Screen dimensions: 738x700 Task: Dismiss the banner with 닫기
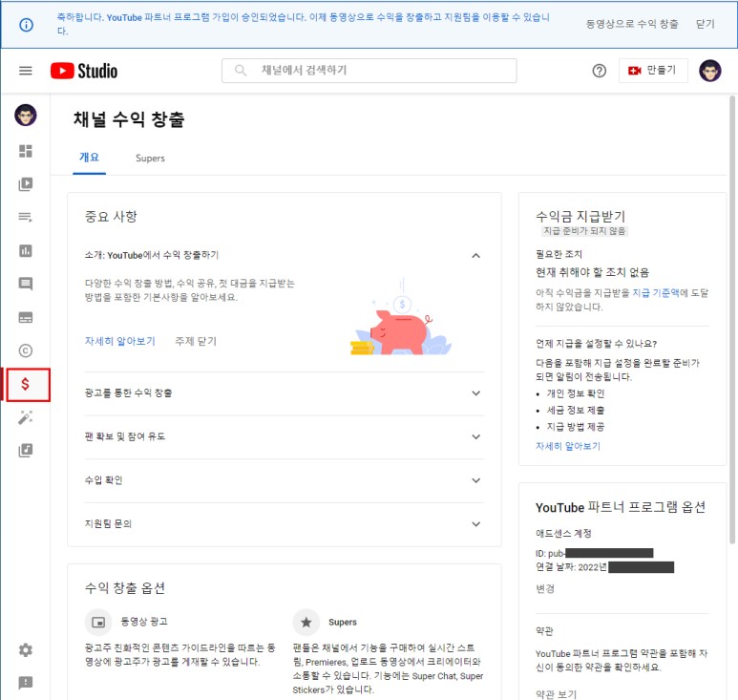pos(705,24)
